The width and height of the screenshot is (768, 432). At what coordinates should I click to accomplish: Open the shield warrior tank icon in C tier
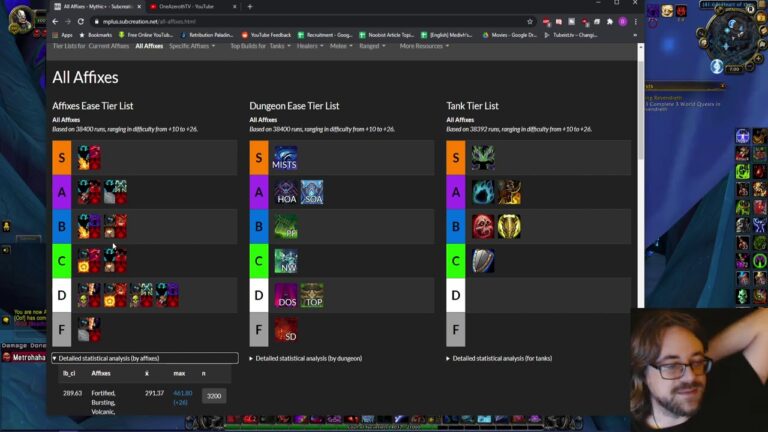(483, 261)
